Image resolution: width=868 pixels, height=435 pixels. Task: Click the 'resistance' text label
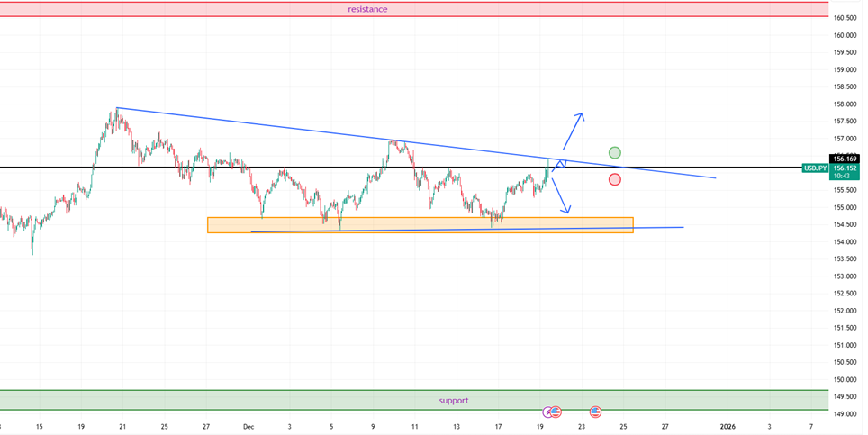click(367, 9)
